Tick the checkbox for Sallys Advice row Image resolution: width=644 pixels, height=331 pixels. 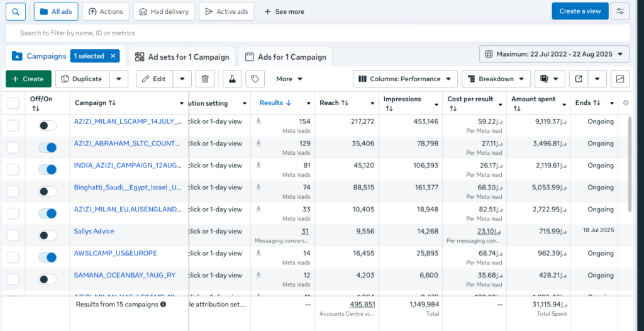(x=13, y=235)
